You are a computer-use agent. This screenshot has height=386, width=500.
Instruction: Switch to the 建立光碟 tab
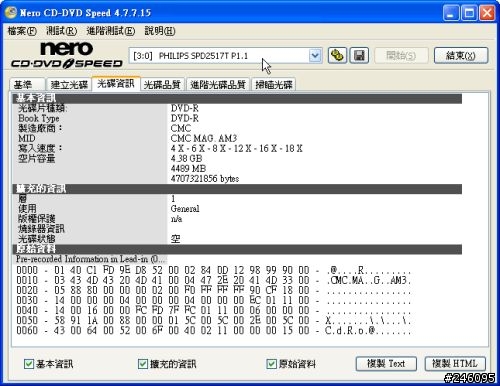tap(69, 84)
